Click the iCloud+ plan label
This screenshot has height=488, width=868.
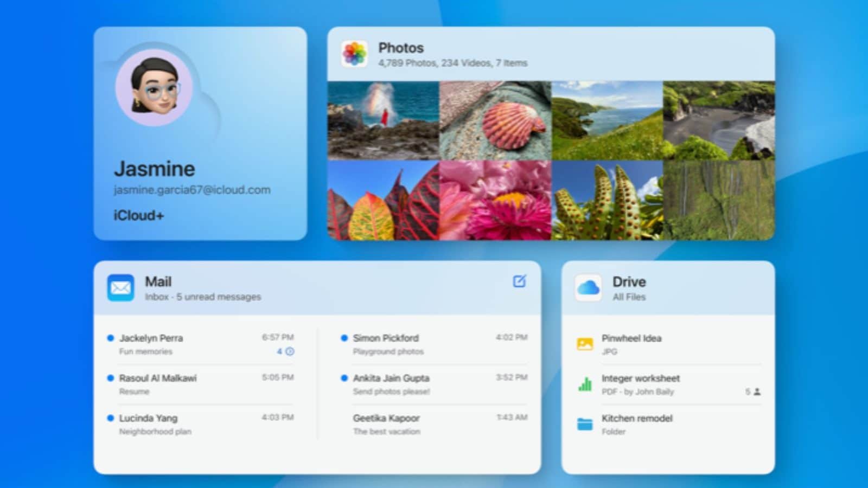tap(138, 215)
